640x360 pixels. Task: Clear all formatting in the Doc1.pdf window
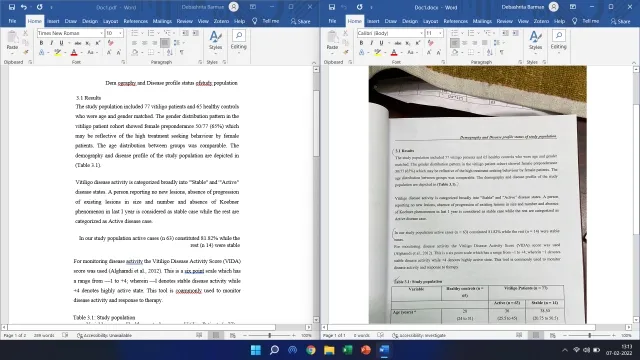point(110,43)
